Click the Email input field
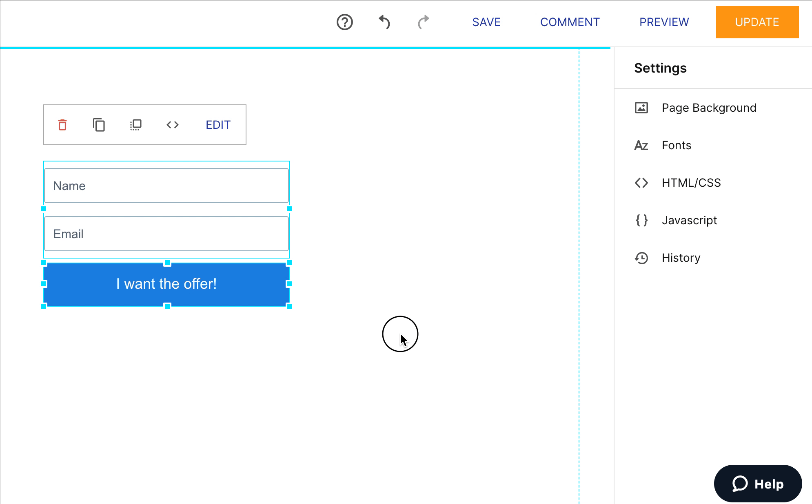Image resolution: width=812 pixels, height=504 pixels. [x=166, y=234]
